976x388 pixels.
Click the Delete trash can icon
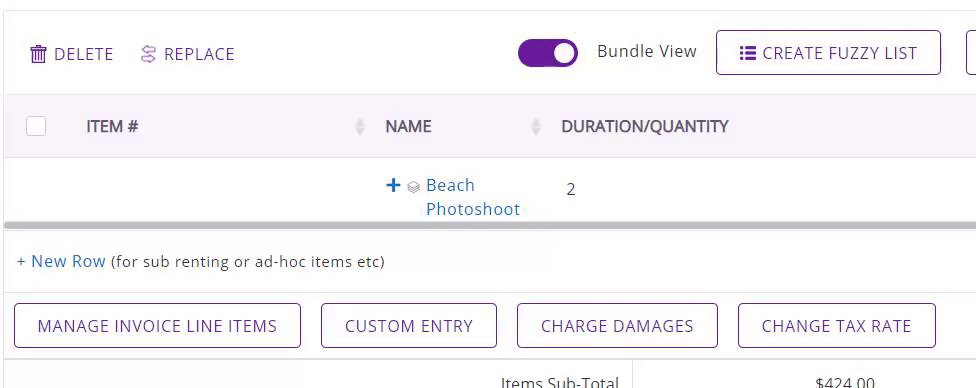click(39, 54)
